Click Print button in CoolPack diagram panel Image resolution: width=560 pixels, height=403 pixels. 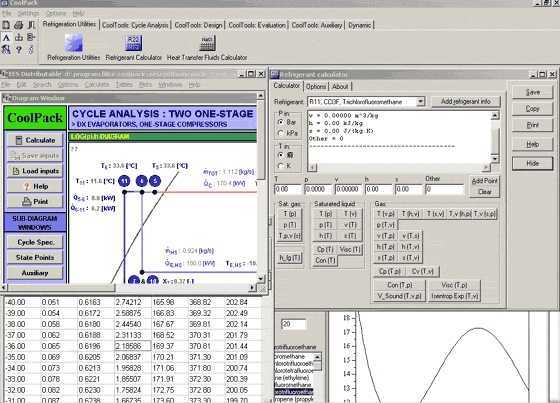35,202
